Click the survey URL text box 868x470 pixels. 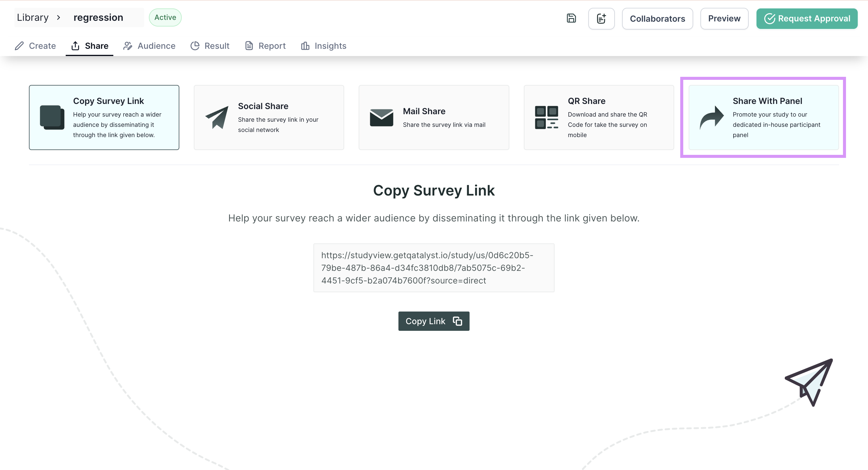(434, 268)
